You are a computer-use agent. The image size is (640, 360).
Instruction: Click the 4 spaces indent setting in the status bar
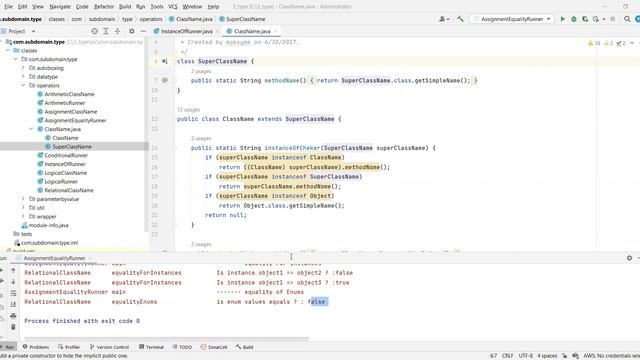547,356
